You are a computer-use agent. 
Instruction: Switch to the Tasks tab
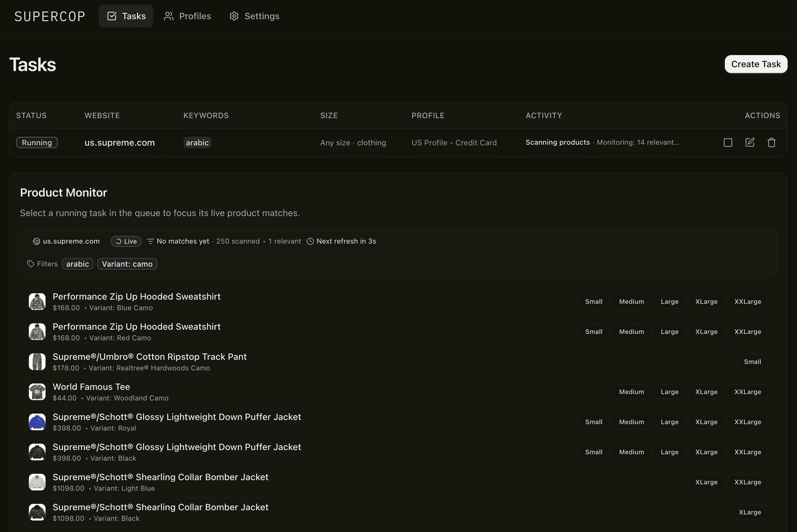[126, 16]
